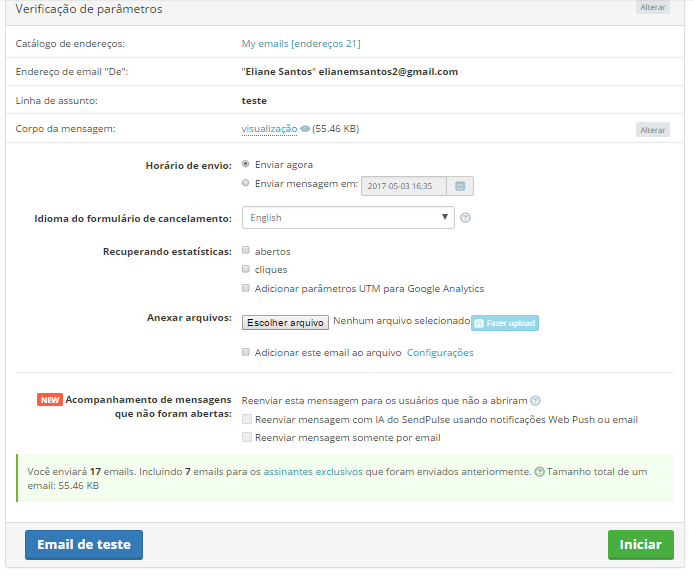Click the Escolher arquivo button
The width and height of the screenshot is (694, 579).
[x=285, y=322]
